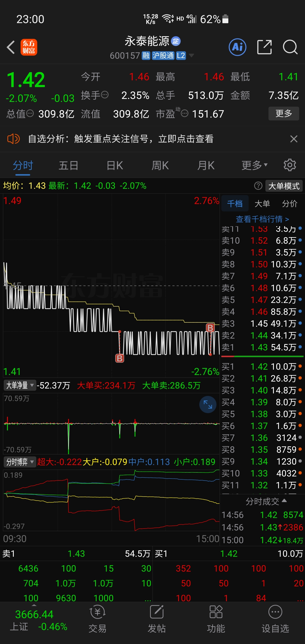Tap the back arrow icon

11,47
